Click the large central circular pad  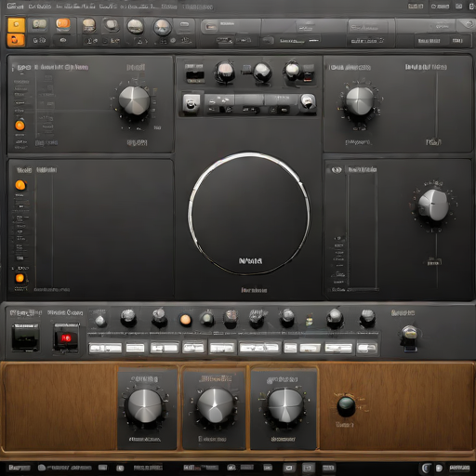point(249,214)
